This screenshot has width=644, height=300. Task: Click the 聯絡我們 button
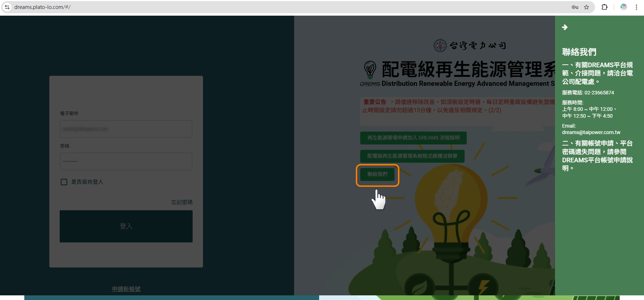pos(377,174)
